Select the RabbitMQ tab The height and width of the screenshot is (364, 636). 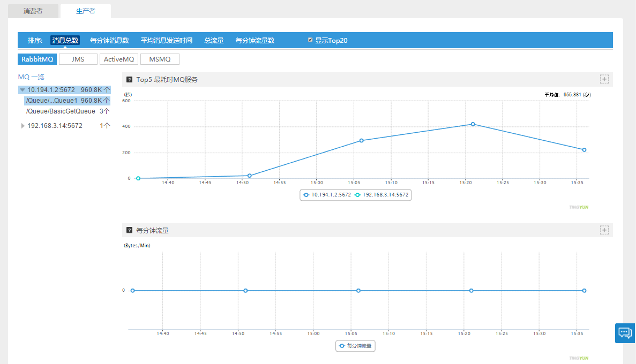(38, 59)
